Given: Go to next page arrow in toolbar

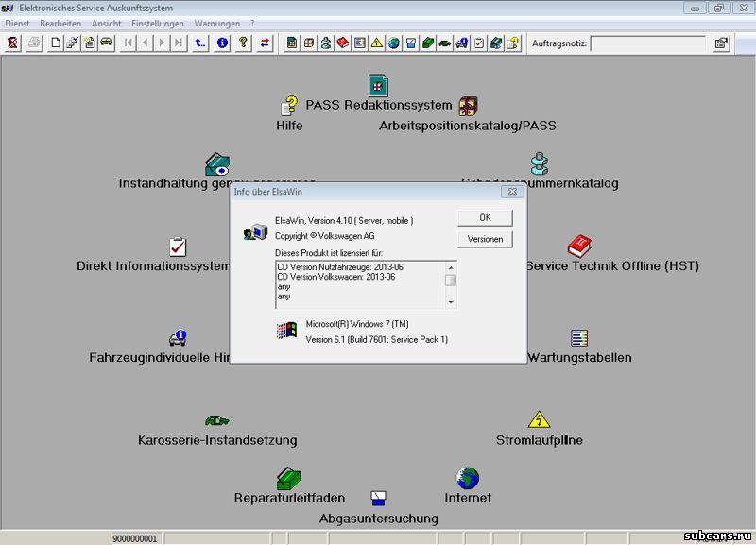Looking at the screenshot, I should tap(162, 43).
